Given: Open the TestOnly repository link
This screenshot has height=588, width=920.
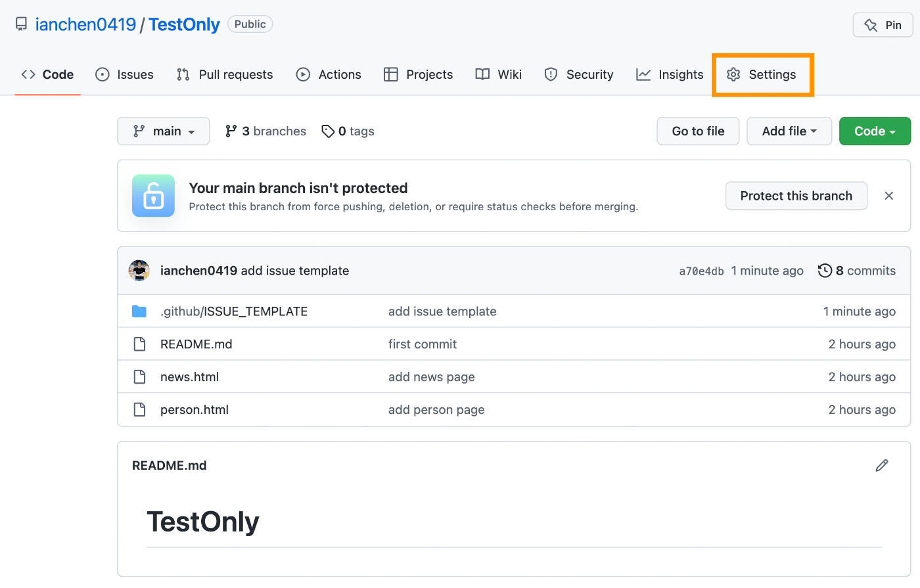Looking at the screenshot, I should click(184, 24).
